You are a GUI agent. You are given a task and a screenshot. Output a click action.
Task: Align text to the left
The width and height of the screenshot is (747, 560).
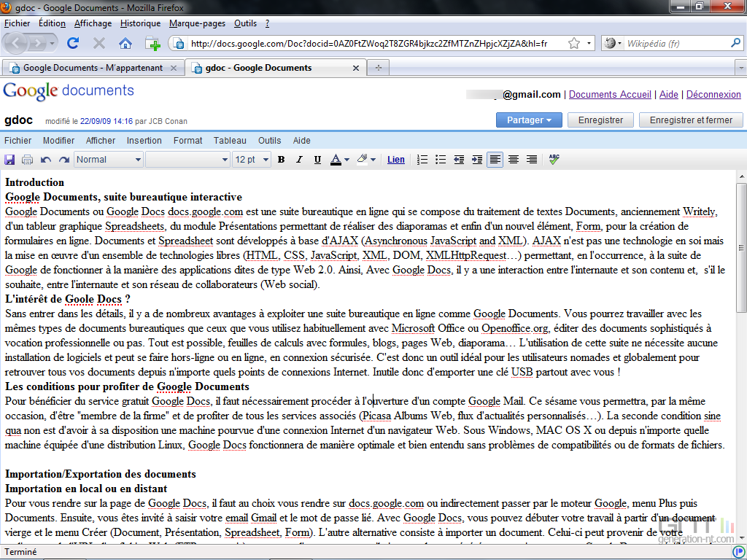(x=495, y=160)
